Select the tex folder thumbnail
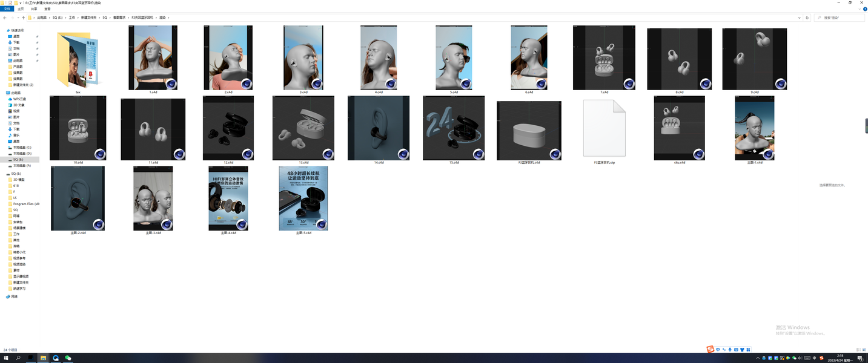The width and height of the screenshot is (868, 363). [x=78, y=59]
